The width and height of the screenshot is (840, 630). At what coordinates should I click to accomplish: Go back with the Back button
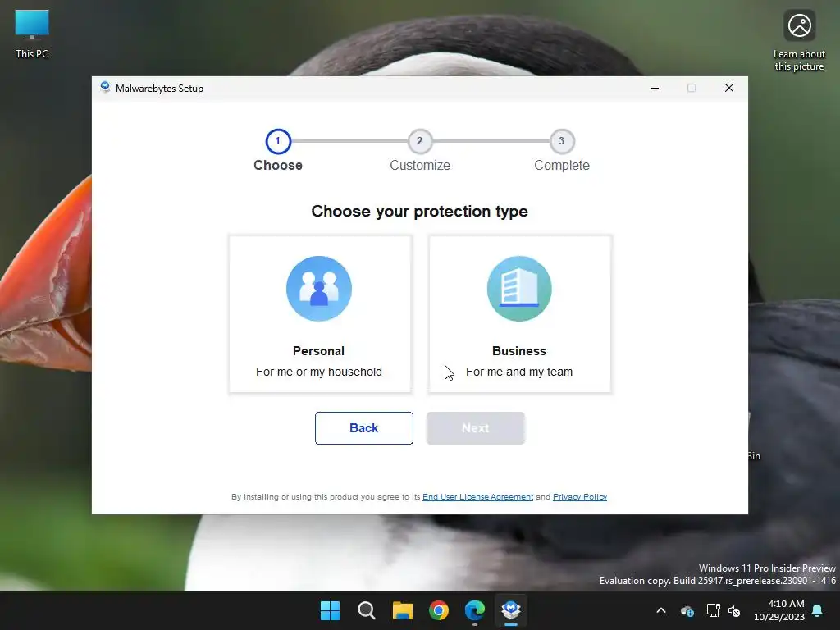363,428
